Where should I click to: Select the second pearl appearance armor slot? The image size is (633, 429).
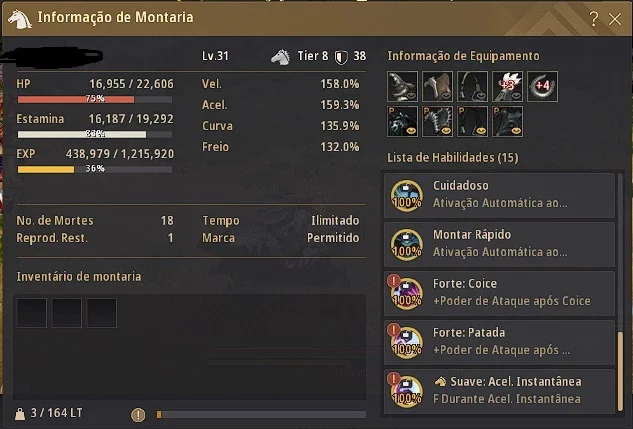(438, 121)
